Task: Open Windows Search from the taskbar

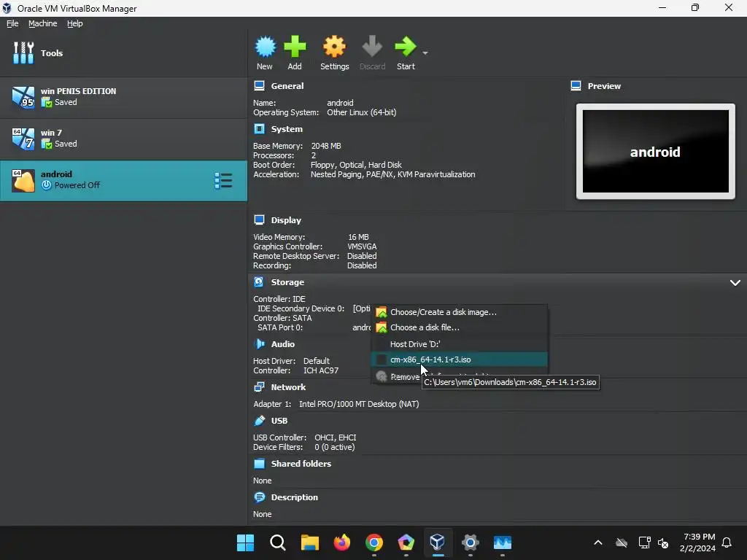Action: coord(277,542)
